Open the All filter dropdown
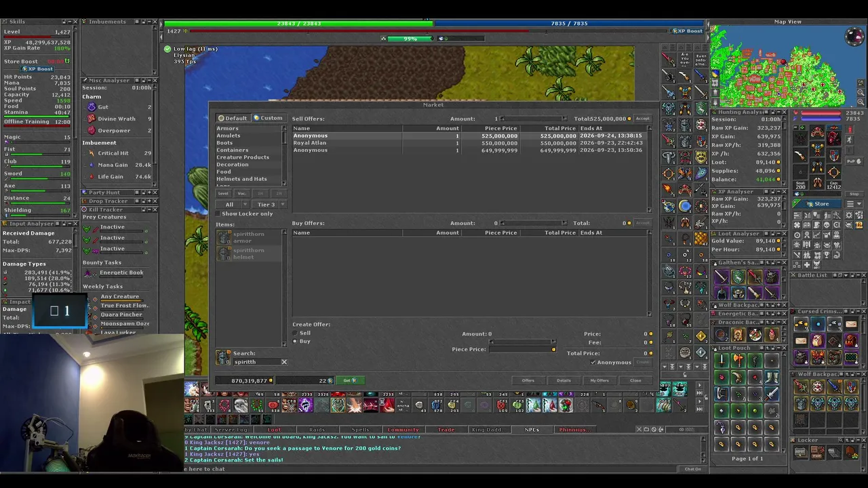 tap(233, 205)
